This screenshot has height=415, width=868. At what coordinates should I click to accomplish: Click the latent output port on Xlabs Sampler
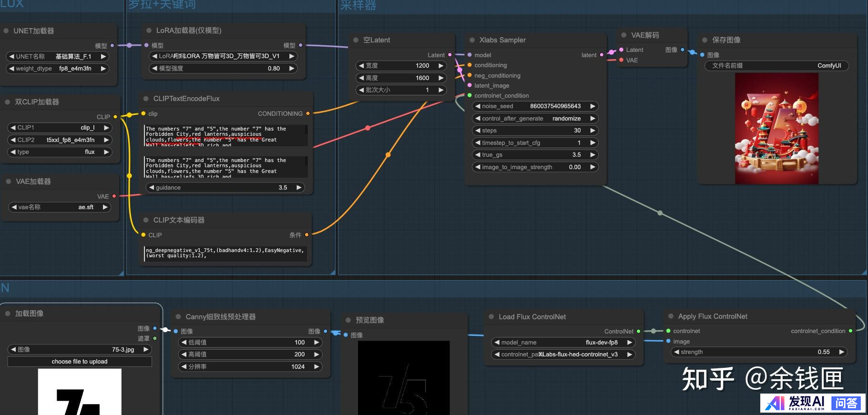602,55
